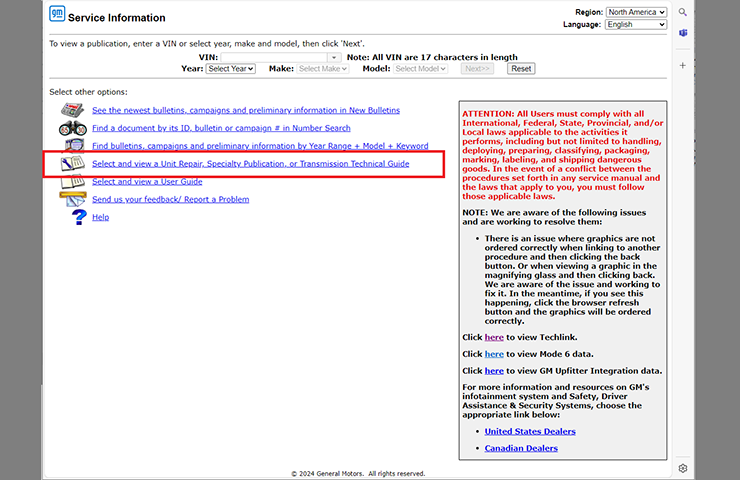Image resolution: width=740 pixels, height=480 pixels.
Task: Click 'Select other options:' text
Action: tap(88, 92)
